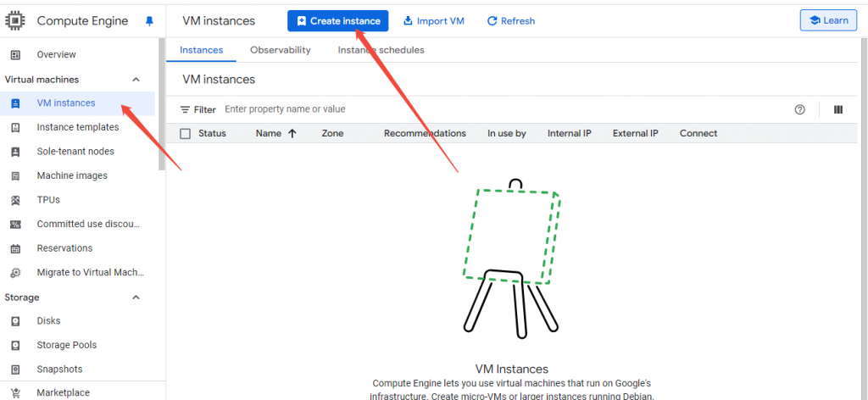Click the Connect column header

(x=698, y=133)
